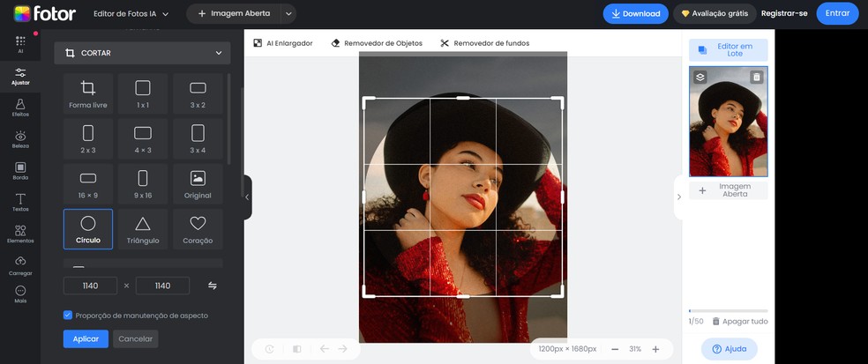The width and height of the screenshot is (868, 364).
Task: Swap width and height values
Action: pyautogui.click(x=213, y=286)
